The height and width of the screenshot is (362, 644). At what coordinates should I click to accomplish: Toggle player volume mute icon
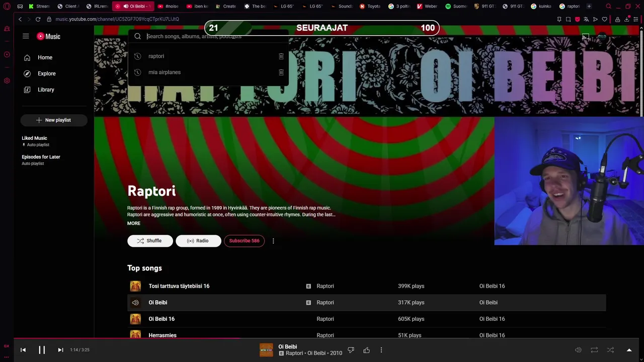[578, 350]
